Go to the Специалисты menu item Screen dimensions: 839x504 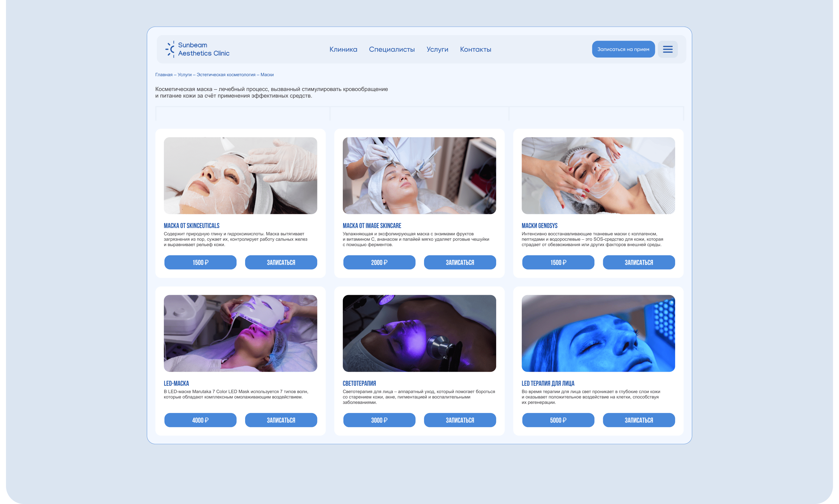click(392, 49)
